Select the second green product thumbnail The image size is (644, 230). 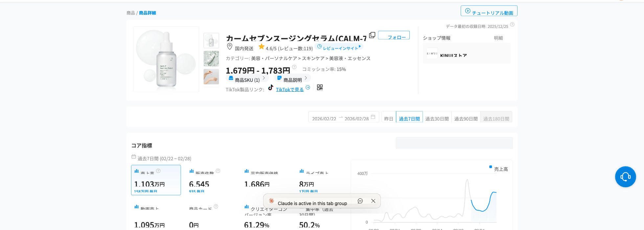coord(211,58)
